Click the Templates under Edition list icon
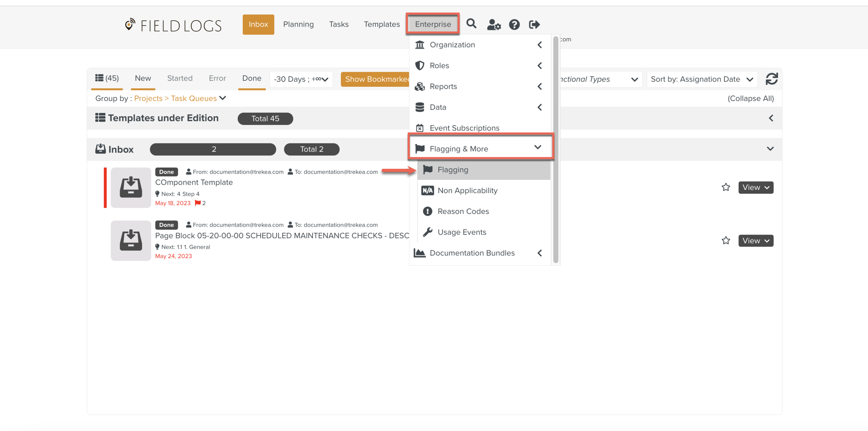This screenshot has width=868, height=431. [x=100, y=118]
